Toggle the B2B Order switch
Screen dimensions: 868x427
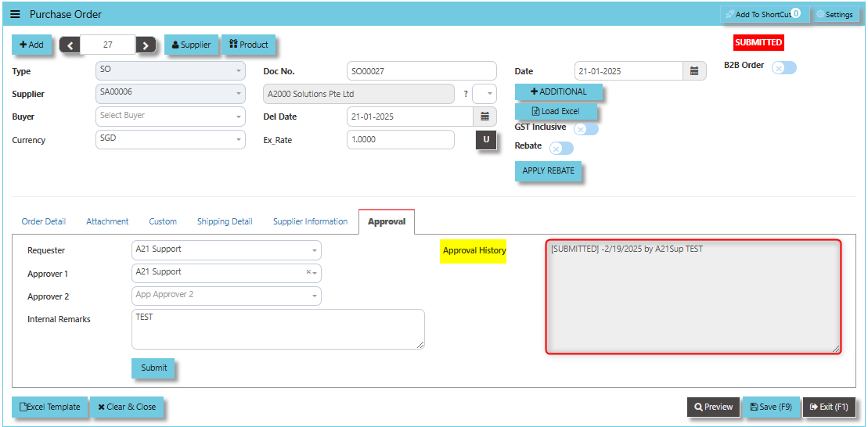[783, 67]
